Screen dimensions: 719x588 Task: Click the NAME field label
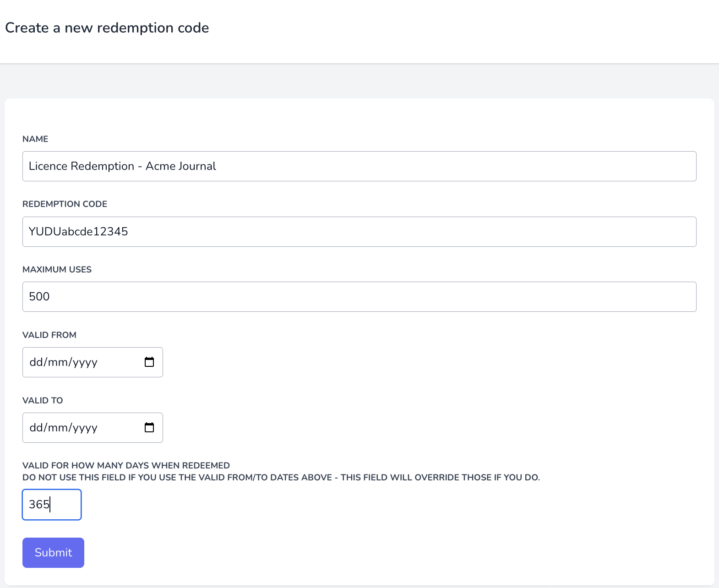(x=35, y=139)
